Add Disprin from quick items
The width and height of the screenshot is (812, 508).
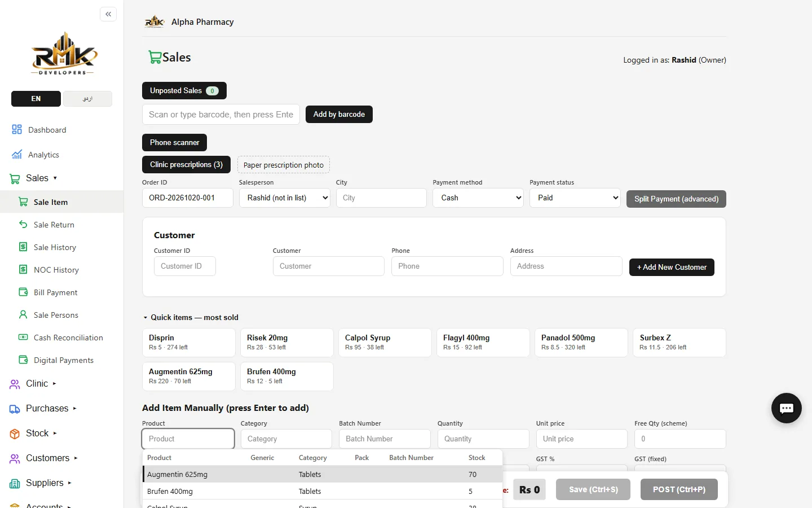(188, 342)
